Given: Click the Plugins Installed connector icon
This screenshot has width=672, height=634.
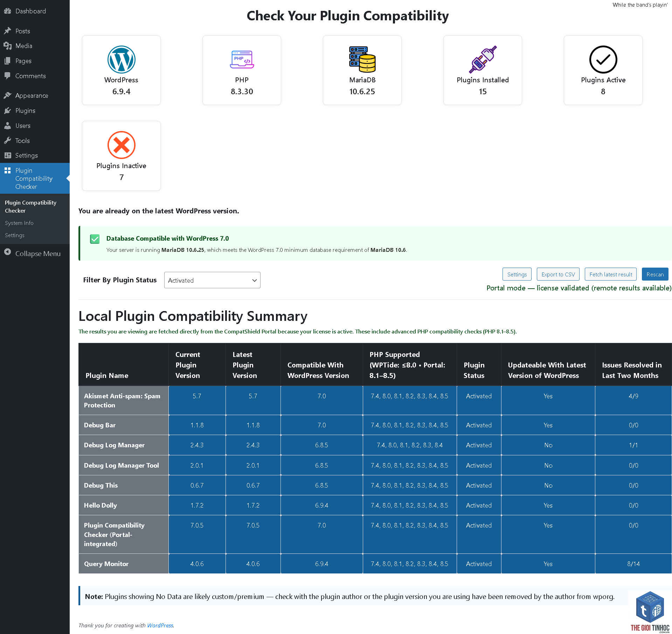Looking at the screenshot, I should (x=483, y=60).
